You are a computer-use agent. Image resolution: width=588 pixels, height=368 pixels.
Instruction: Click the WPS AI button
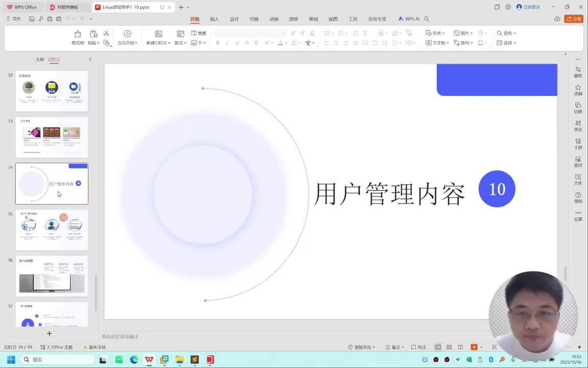[x=409, y=19]
